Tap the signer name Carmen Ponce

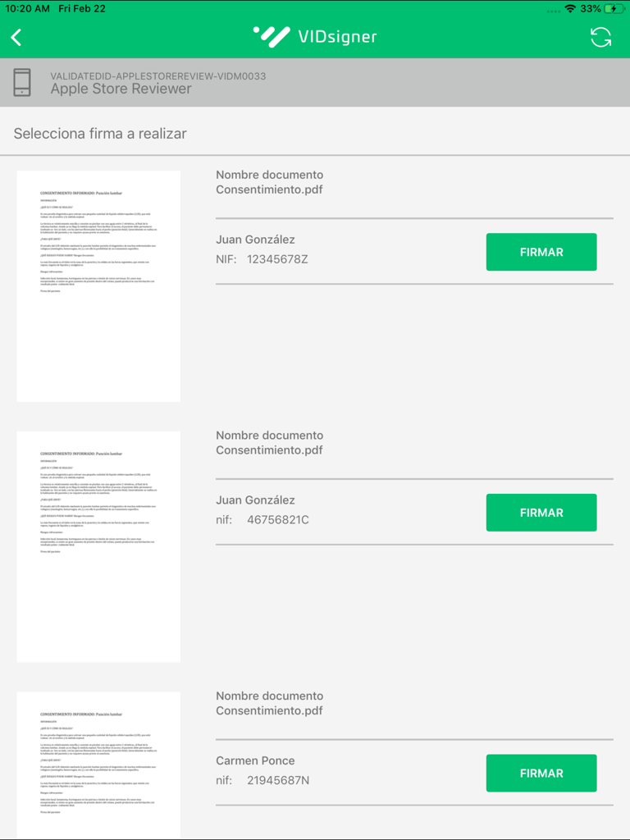click(x=254, y=760)
